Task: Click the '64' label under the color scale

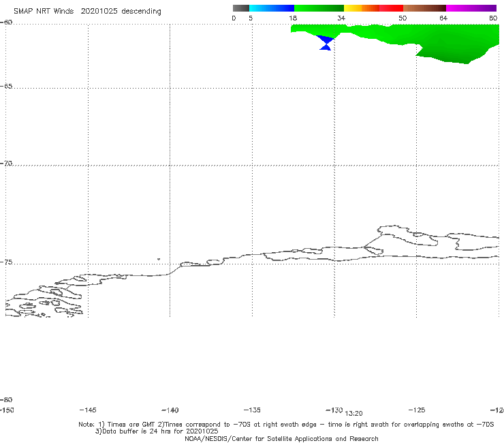Action: point(443,18)
